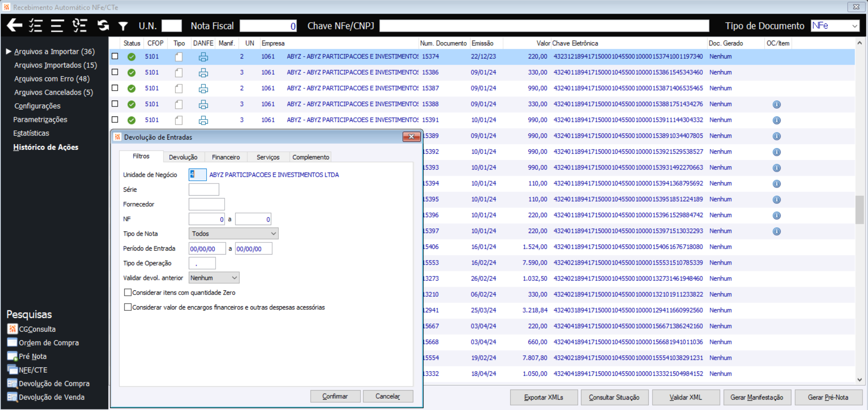This screenshot has height=410, width=868.
Task: Open the Validar devol. anterior dropdown
Action: point(214,278)
